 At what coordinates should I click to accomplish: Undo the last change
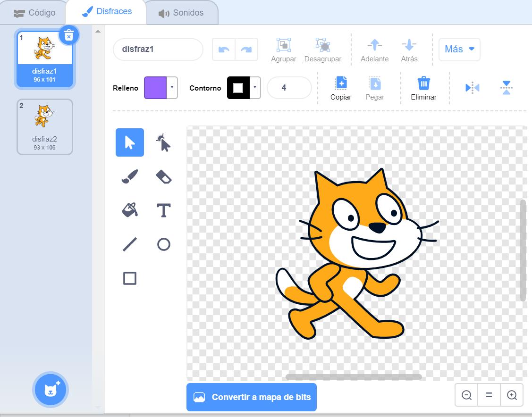pos(224,50)
